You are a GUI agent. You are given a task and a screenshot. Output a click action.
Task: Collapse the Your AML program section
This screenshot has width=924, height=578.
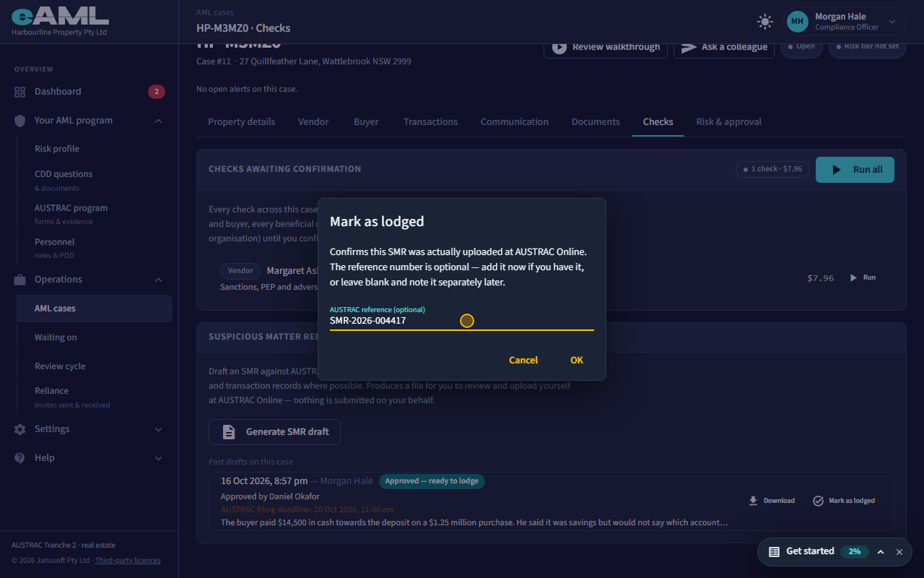point(159,121)
